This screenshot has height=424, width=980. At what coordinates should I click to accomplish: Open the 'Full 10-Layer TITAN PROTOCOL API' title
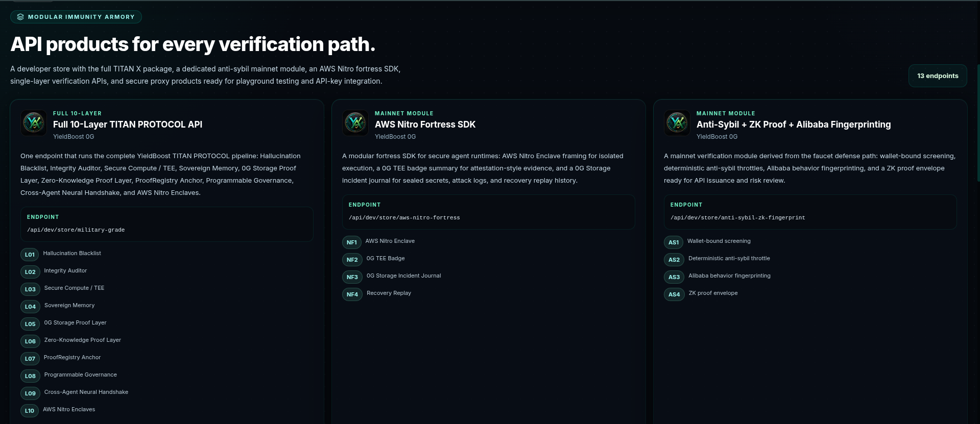pos(128,124)
